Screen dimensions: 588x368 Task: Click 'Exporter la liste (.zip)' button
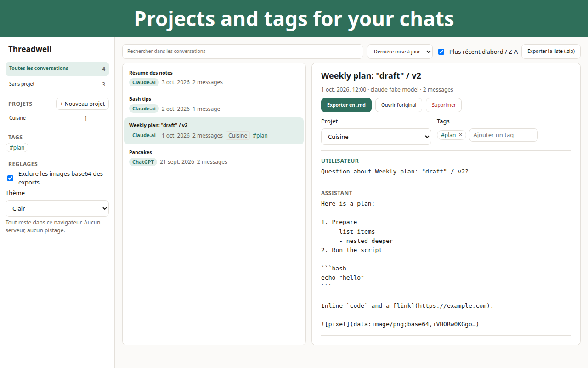point(551,52)
